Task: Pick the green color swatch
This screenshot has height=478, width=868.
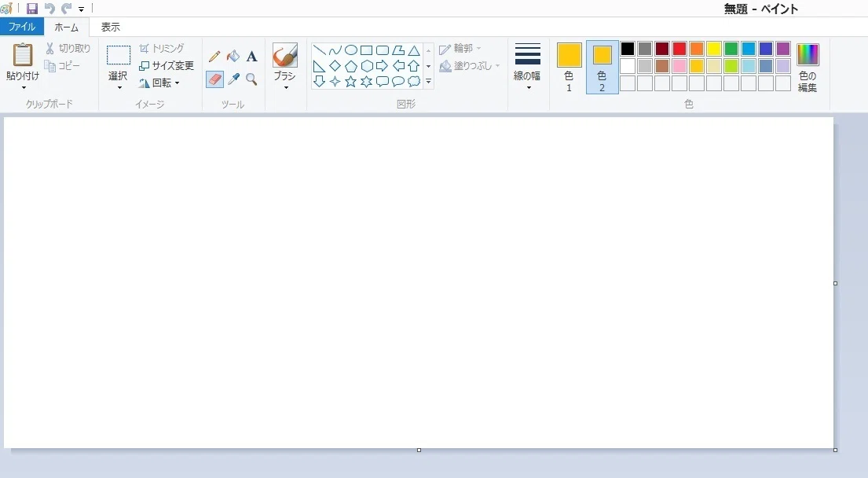Action: (x=731, y=49)
